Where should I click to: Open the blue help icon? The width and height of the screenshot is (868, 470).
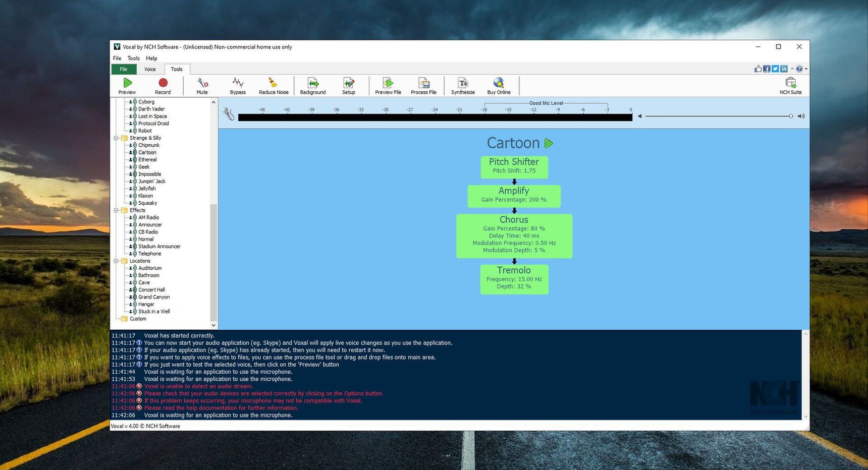coord(799,69)
